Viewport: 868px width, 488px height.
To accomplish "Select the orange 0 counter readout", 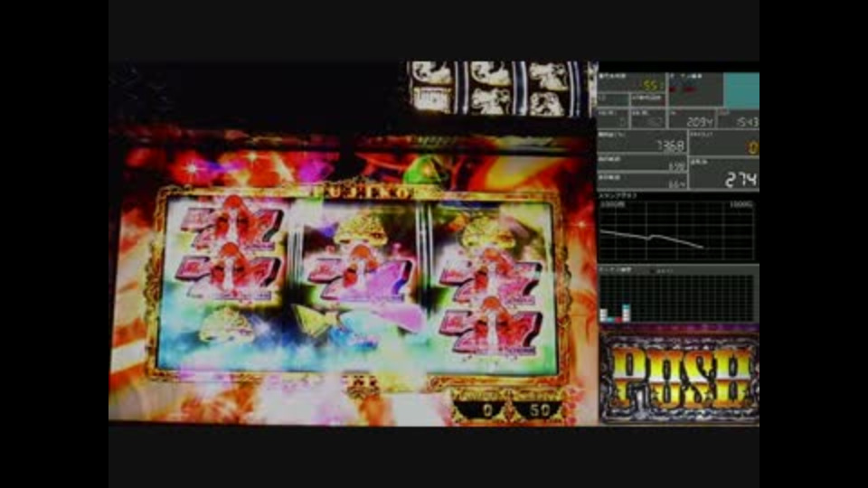I will click(752, 147).
